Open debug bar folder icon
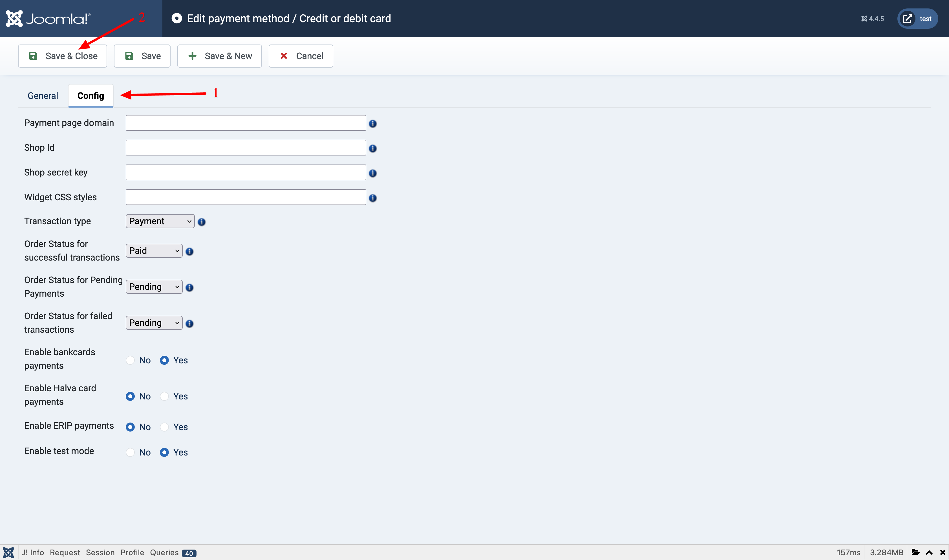This screenshot has height=560, width=949. [x=915, y=552]
